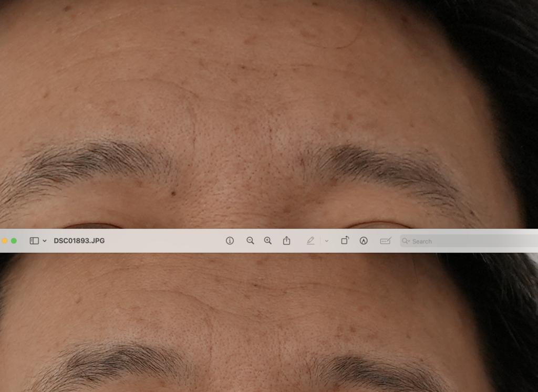Enter full screen with the green button
538x392 pixels.
(14, 241)
